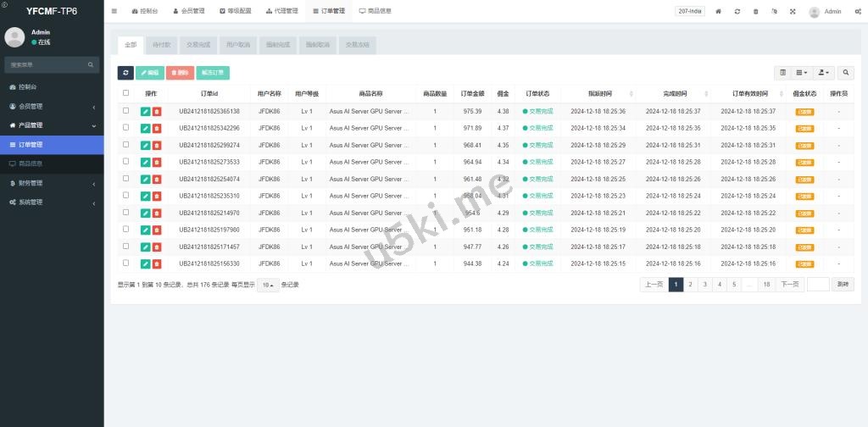Click the dark refresh button above table
Viewport: 868px width, 427px height.
(x=125, y=73)
